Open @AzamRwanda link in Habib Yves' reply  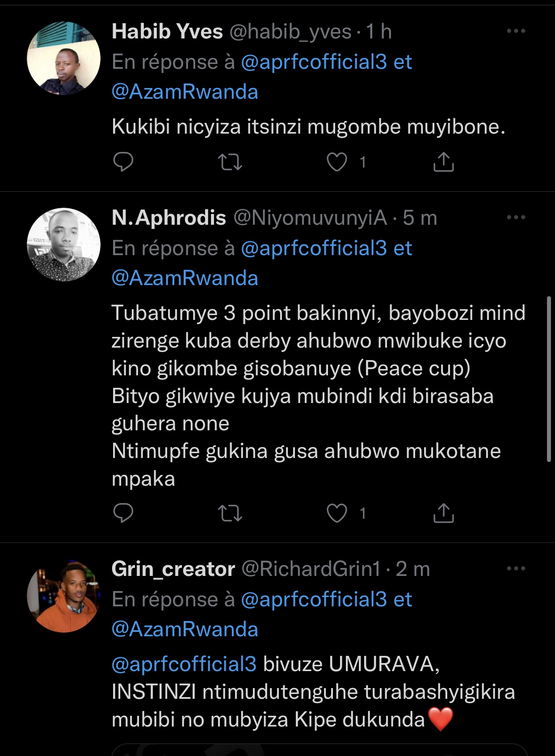(185, 92)
